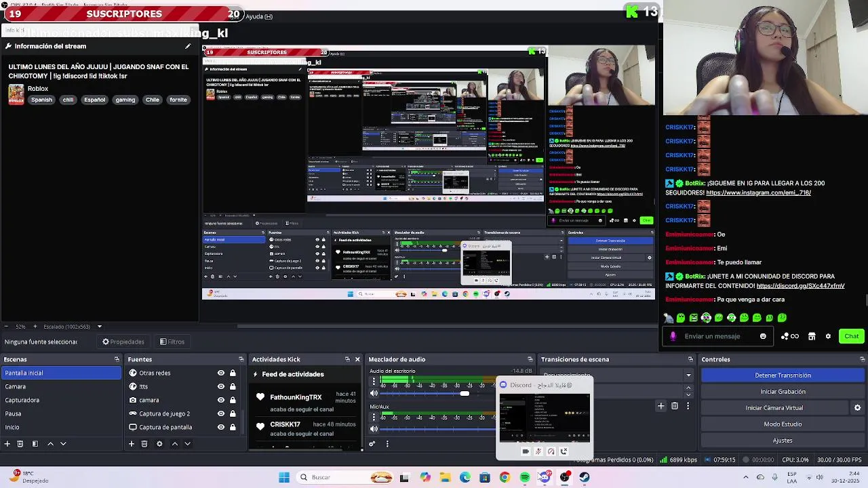This screenshot has width=868, height=488.
Task: Open transition properties three-dot menu
Action: pyautogui.click(x=688, y=406)
